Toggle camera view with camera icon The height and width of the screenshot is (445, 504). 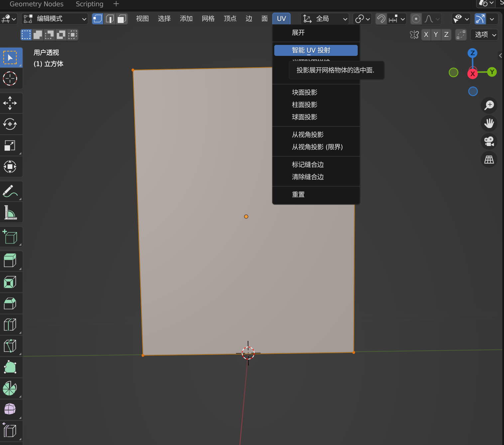(489, 142)
